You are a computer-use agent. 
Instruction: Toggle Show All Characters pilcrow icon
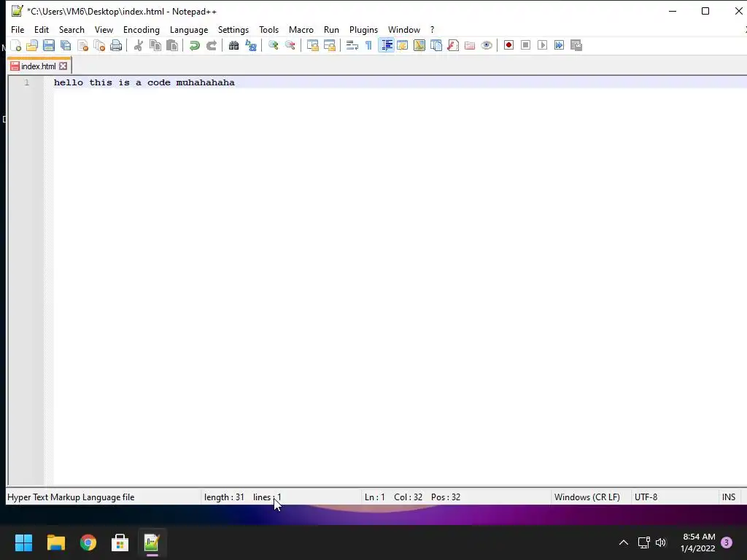pos(368,45)
